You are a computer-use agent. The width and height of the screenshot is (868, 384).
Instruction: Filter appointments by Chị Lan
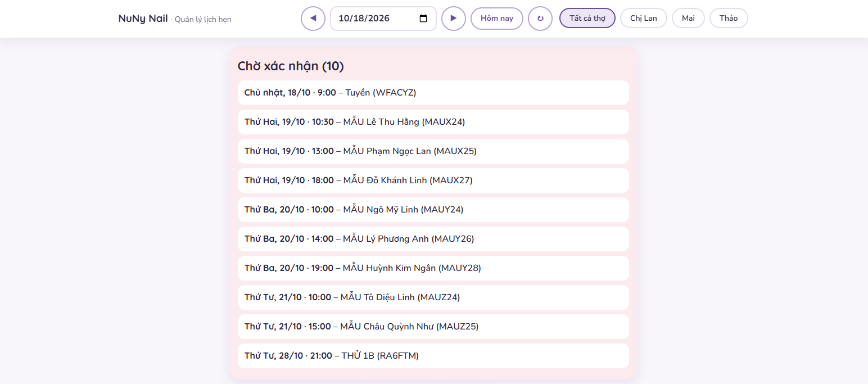[x=644, y=18]
